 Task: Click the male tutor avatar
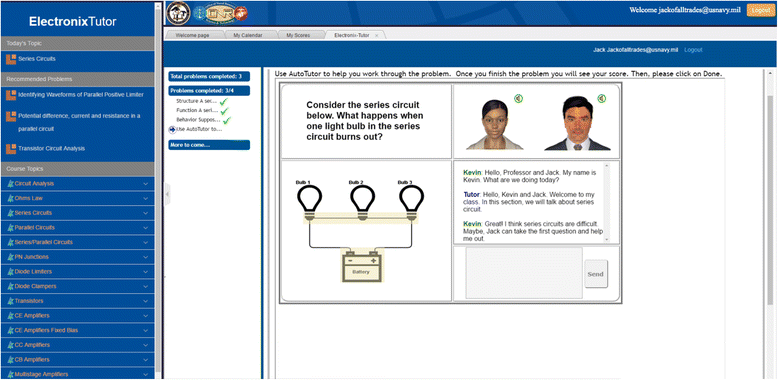coord(577,123)
